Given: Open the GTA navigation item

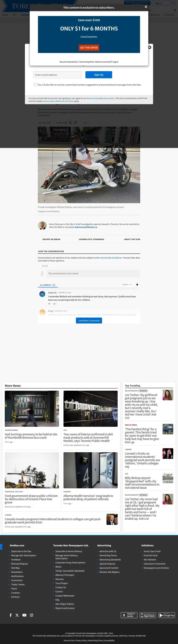Looking at the screenshot, I should (x=14, y=15).
